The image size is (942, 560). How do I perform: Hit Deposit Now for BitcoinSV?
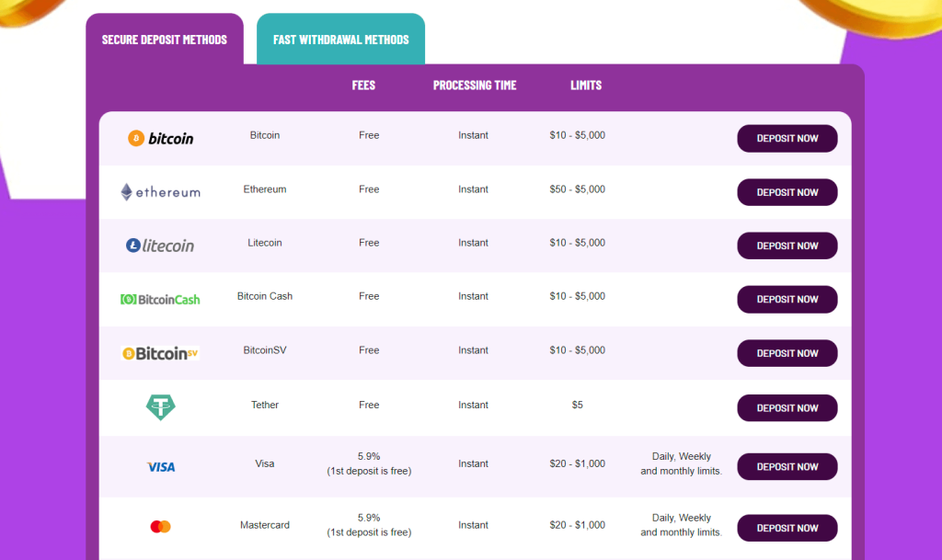click(787, 353)
